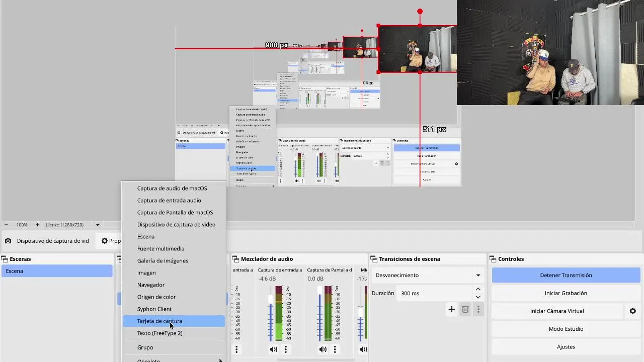
Task: Open the Lienzo (1280x720) scale dropdown
Action: [x=98, y=225]
